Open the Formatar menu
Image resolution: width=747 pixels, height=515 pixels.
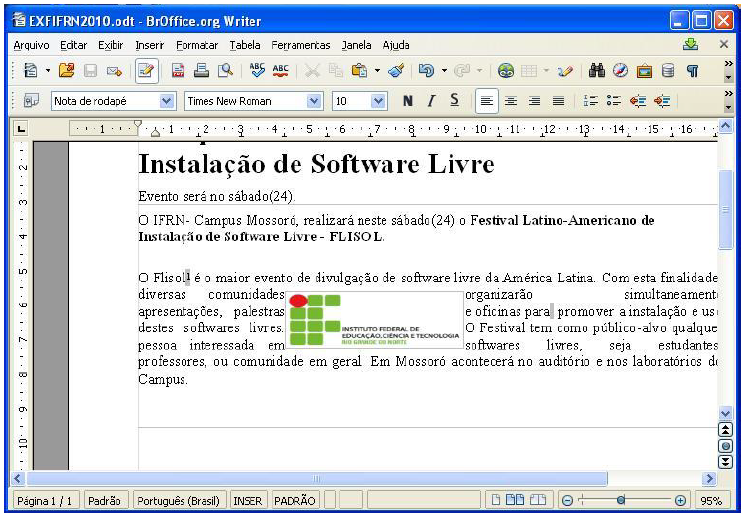point(197,45)
